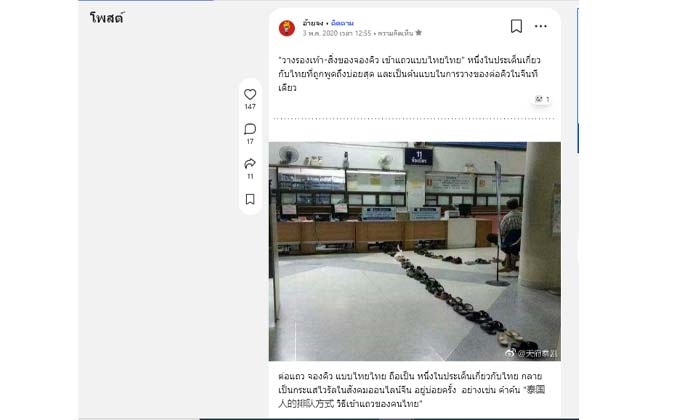Open the three-dot more options menu
This screenshot has height=420, width=675.
pos(541,26)
